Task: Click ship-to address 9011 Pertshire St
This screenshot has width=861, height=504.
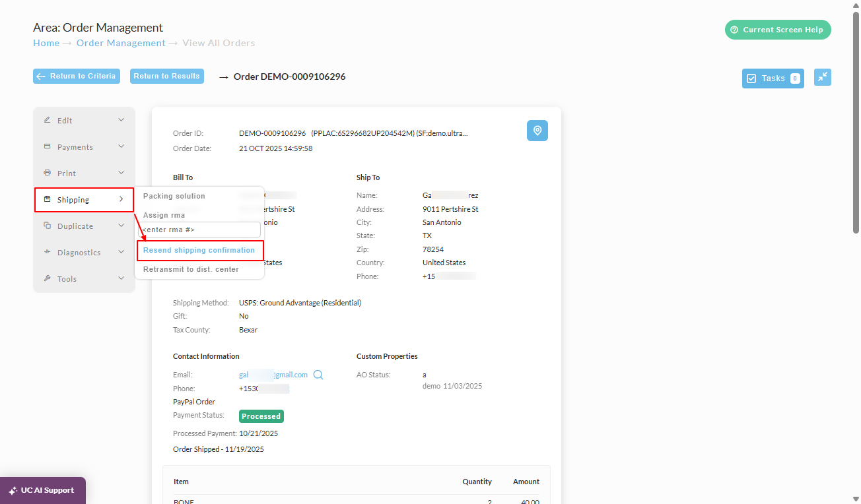Action: (450, 209)
